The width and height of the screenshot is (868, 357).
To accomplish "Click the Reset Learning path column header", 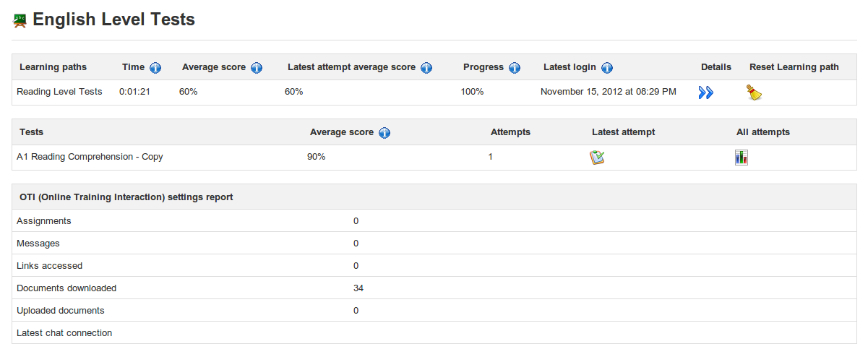I will [794, 67].
